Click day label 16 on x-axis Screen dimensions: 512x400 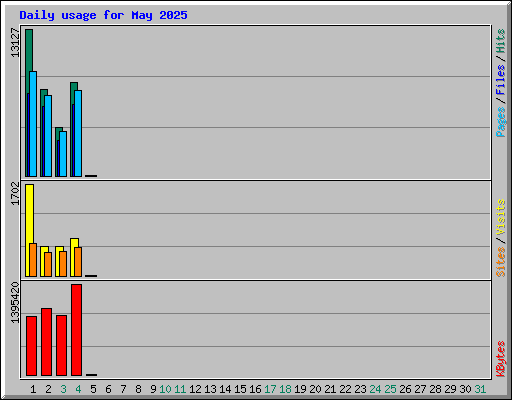coord(255,389)
